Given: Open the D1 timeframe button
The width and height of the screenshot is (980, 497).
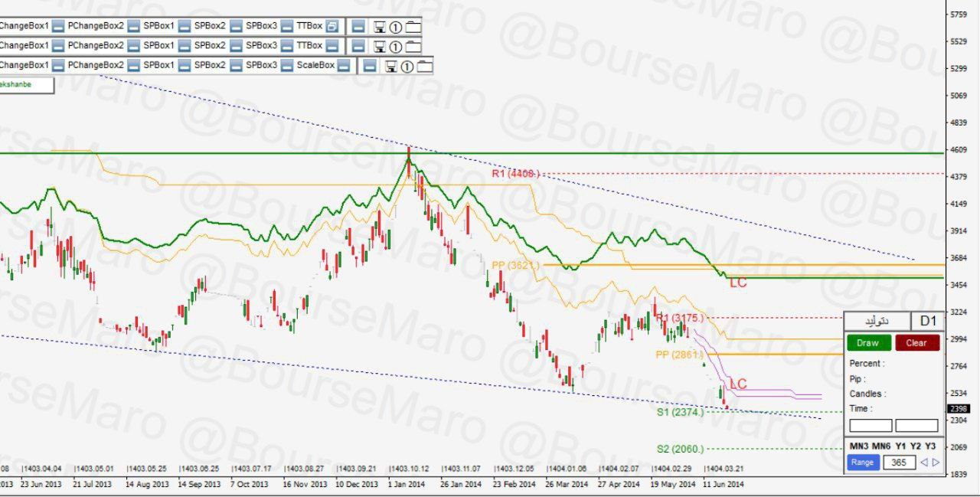Looking at the screenshot, I should tap(928, 321).
